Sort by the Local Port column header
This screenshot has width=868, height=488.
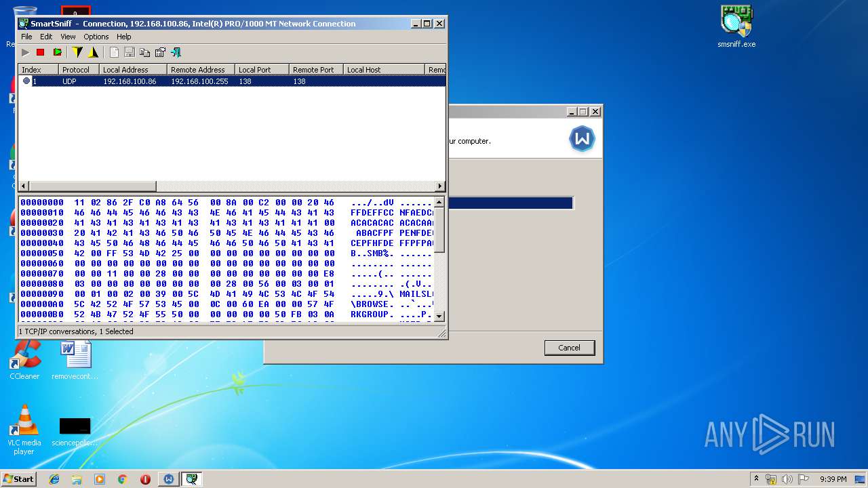pyautogui.click(x=262, y=70)
